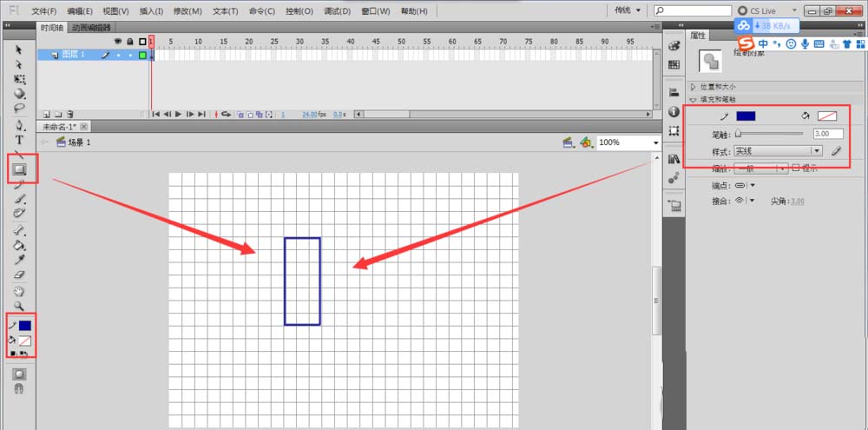Select the Text tool
Image resolution: width=868 pixels, height=430 pixels.
(x=19, y=140)
